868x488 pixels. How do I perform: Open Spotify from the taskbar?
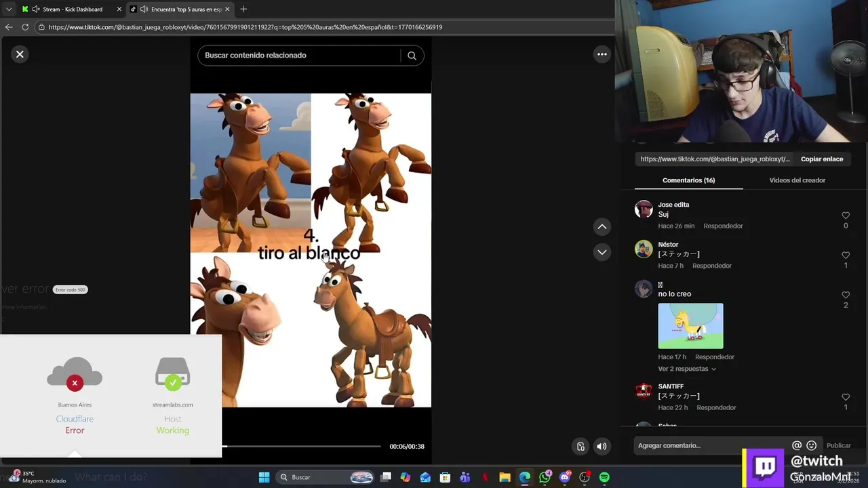[604, 477]
